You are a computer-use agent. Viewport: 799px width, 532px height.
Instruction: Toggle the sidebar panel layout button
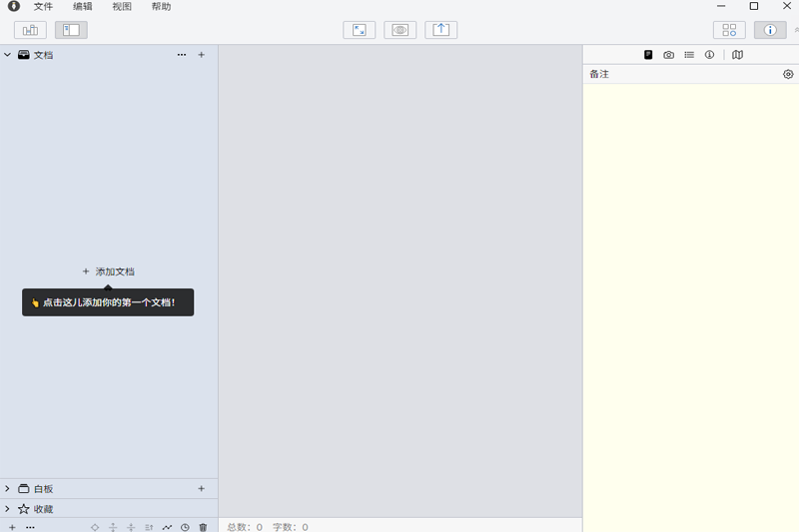[x=71, y=30]
